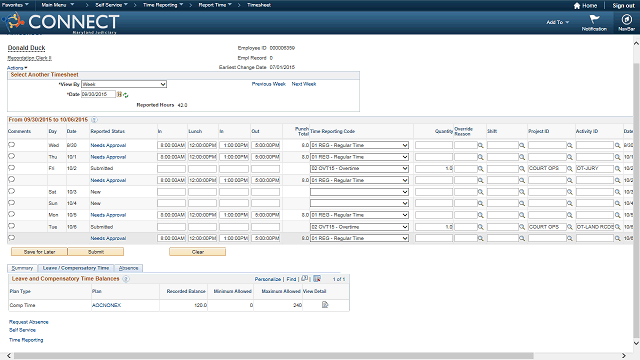Click the download grid icon next to Find
640x360 pixels.
[317, 279]
